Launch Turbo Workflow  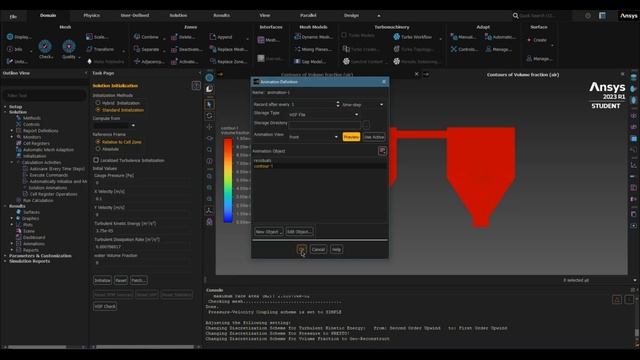point(412,37)
